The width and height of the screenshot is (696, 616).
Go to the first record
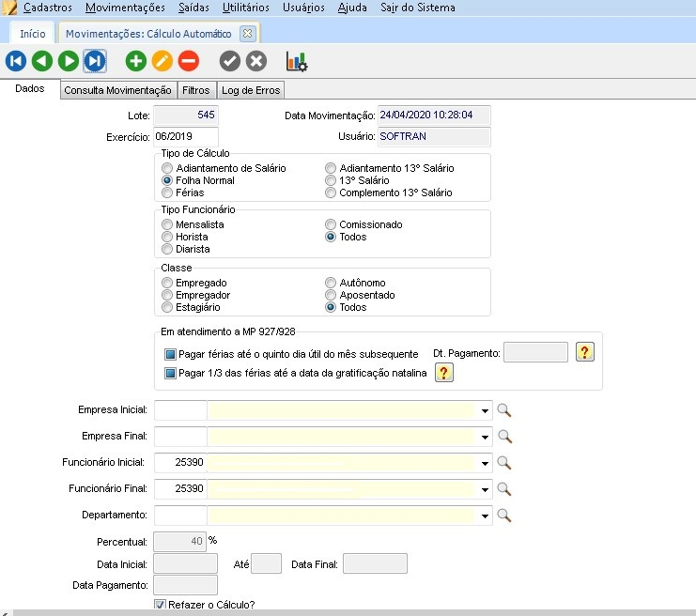point(16,61)
